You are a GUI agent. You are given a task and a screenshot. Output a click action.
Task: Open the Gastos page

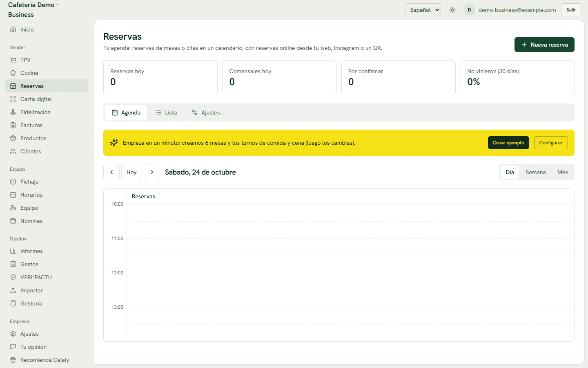point(47,264)
